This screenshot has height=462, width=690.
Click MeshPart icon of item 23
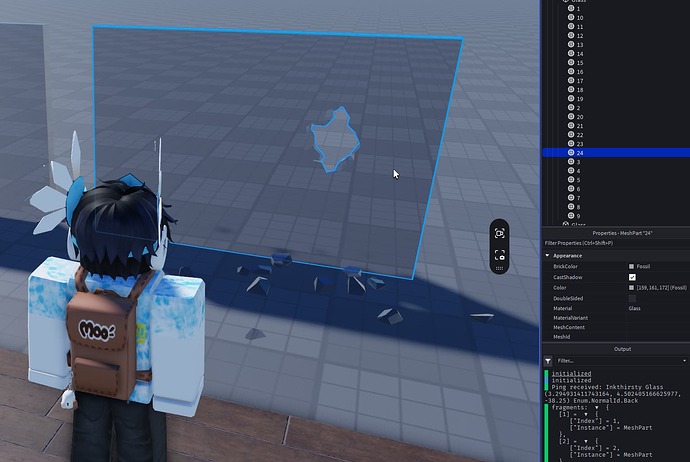coord(571,143)
